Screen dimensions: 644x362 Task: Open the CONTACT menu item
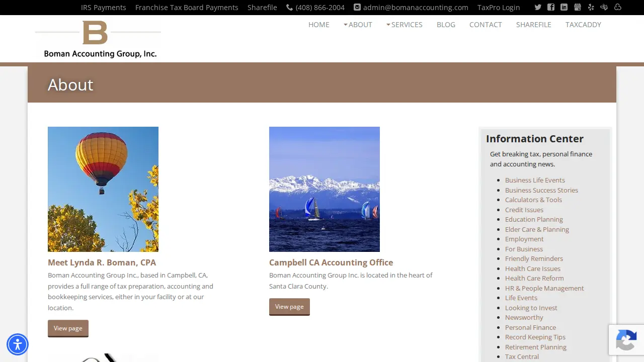[486, 25]
